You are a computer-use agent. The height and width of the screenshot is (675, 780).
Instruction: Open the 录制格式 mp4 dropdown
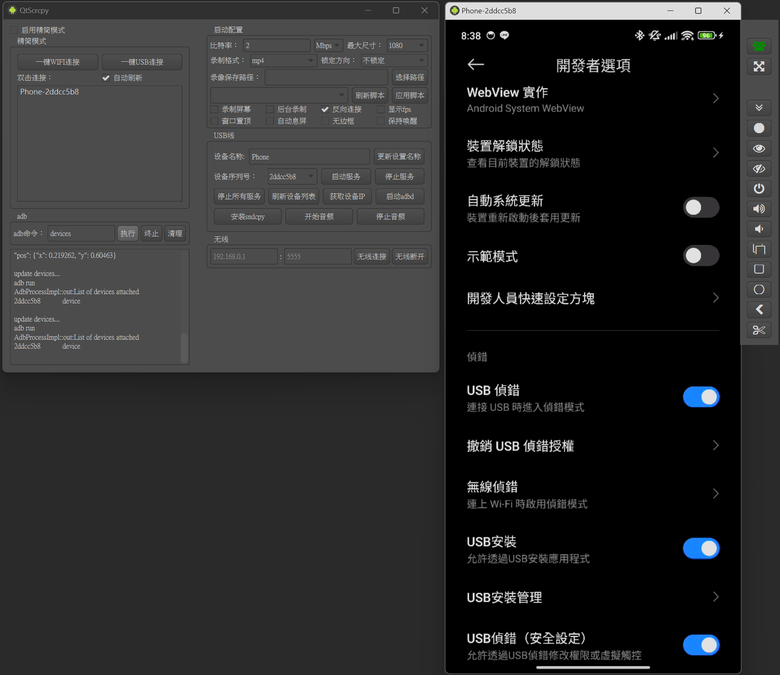tap(283, 60)
